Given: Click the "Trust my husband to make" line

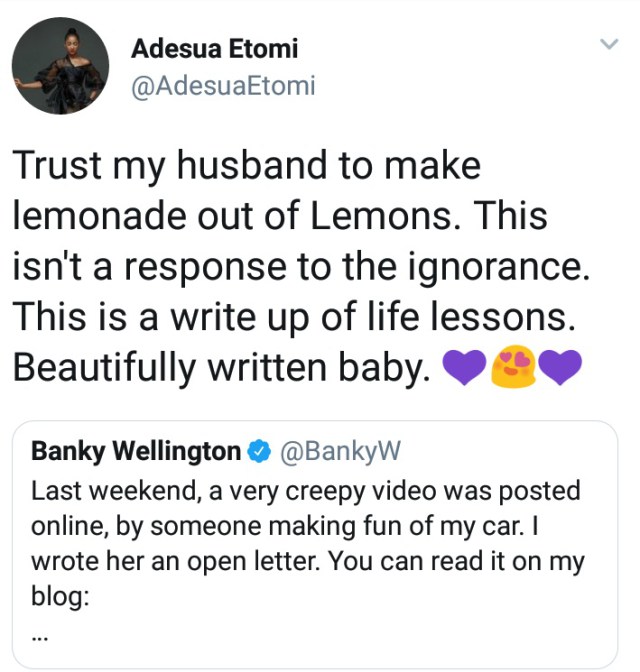Looking at the screenshot, I should coord(247,166).
